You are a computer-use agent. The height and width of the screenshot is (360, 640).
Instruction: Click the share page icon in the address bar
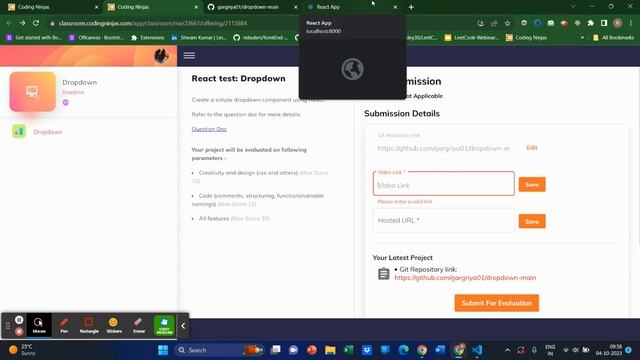[494, 23]
